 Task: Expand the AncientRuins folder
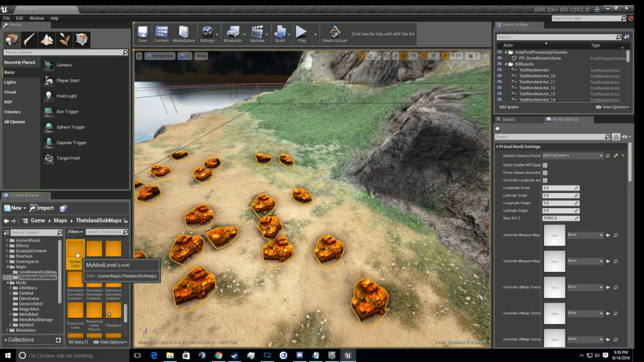pyautogui.click(x=7, y=240)
